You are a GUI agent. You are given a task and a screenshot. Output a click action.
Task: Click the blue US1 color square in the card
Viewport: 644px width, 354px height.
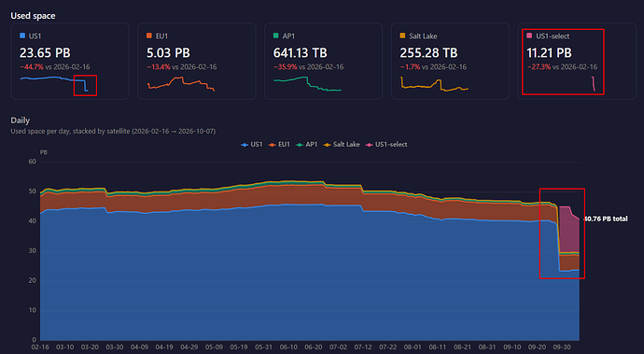pos(22,35)
